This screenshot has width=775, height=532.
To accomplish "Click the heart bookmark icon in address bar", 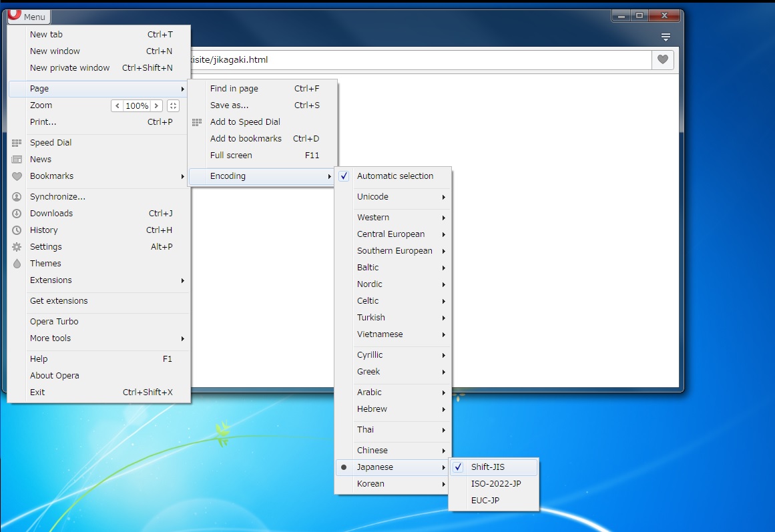I will point(663,60).
